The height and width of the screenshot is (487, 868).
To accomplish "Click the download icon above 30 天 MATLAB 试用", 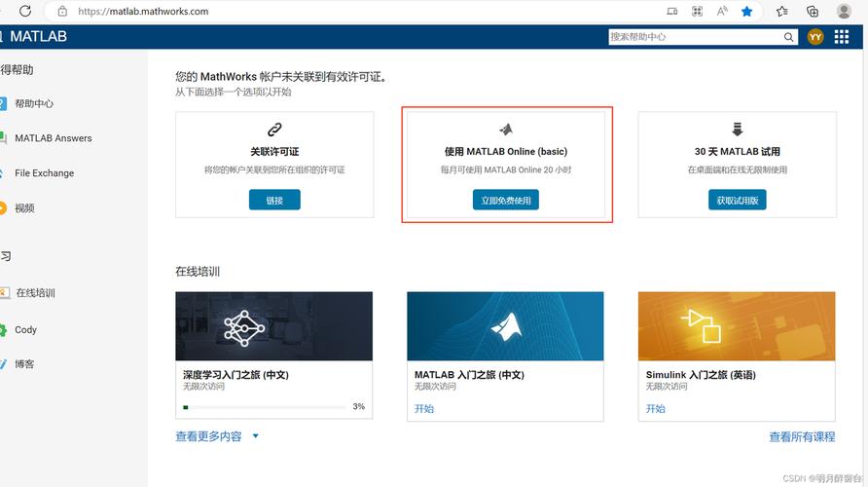I will [737, 130].
